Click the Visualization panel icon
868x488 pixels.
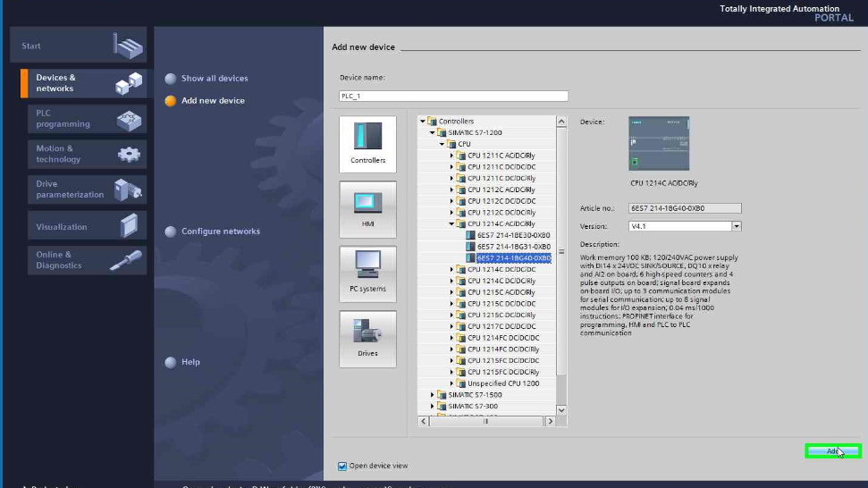pos(129,225)
